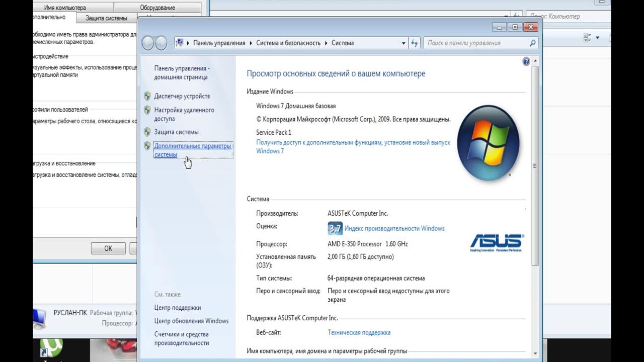644x362 pixels.
Task: Click the ASUS logo image
Action: (x=497, y=243)
